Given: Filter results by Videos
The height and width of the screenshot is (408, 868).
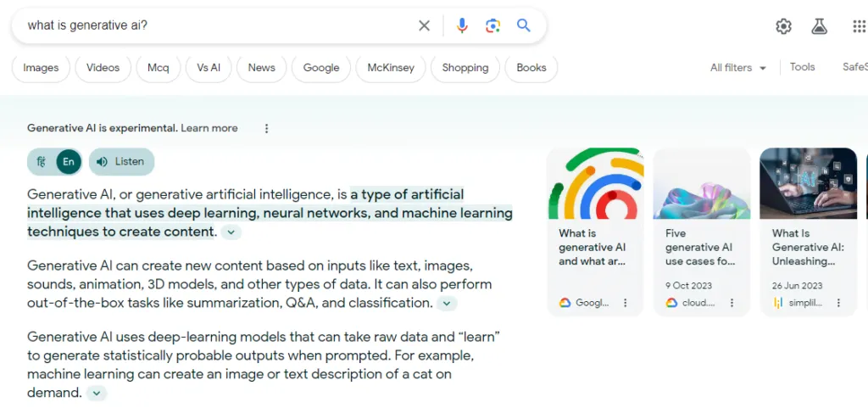Looking at the screenshot, I should point(103,68).
